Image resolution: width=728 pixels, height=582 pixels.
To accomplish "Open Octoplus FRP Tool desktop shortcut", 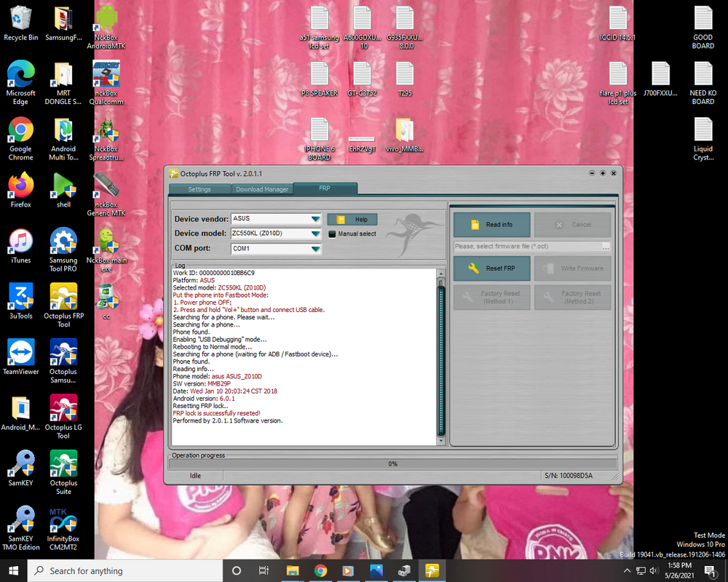I will point(63,306).
